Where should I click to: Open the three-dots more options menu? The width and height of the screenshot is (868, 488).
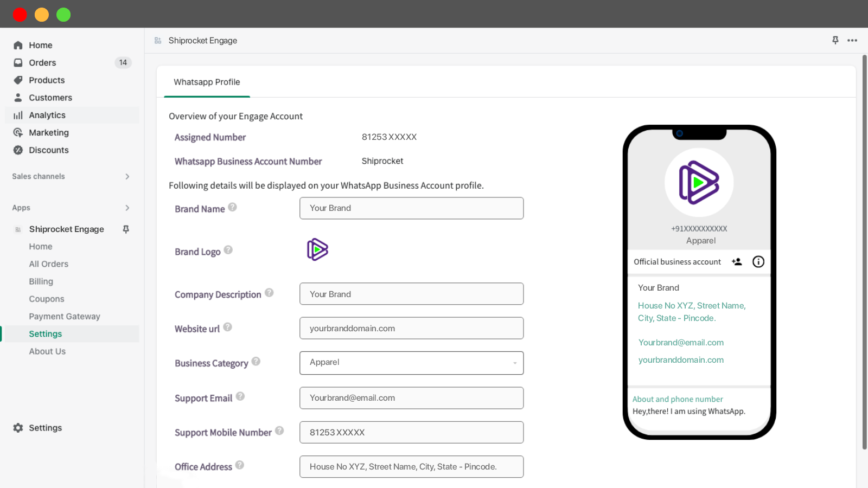(x=852, y=40)
